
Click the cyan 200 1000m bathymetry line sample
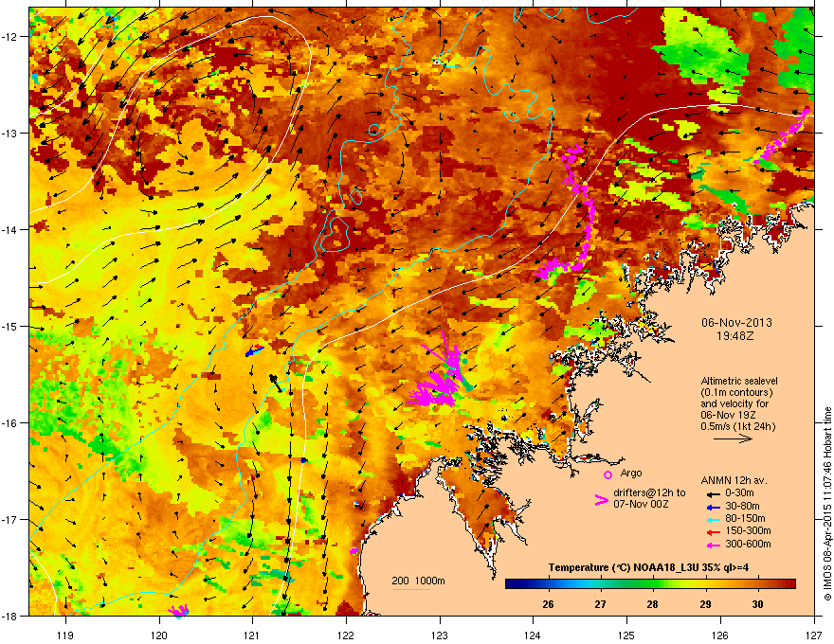[x=410, y=589]
